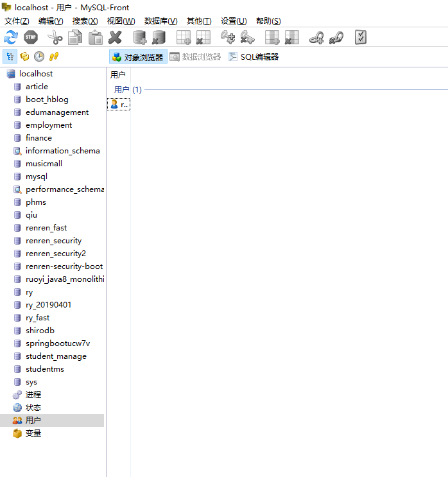Select the employment database

pos(49,125)
